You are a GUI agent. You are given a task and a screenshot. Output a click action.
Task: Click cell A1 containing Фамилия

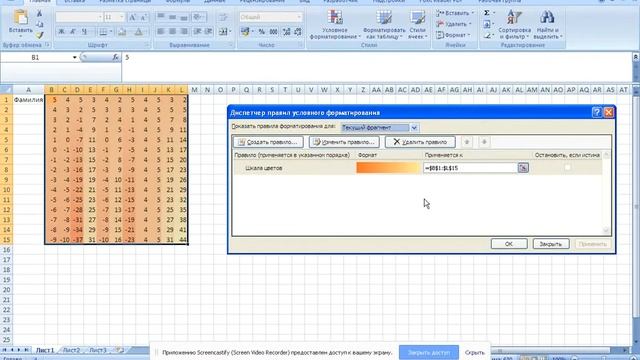coord(28,100)
